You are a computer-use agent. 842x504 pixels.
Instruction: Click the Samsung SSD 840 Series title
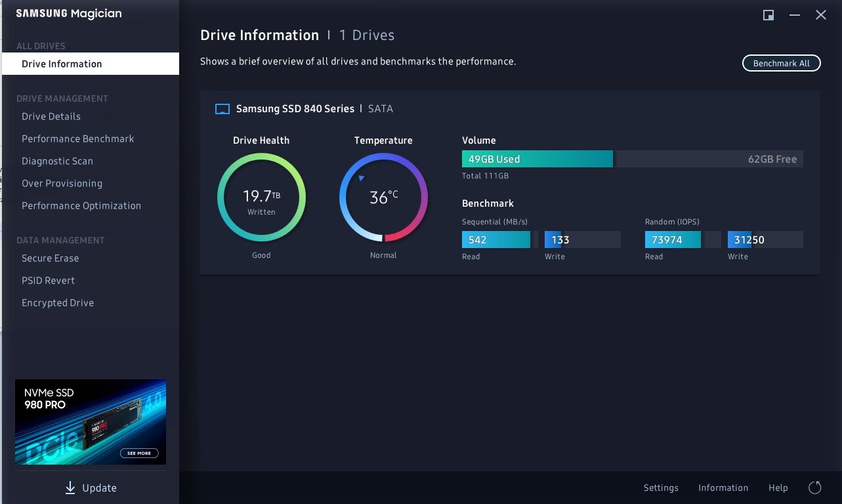coord(295,109)
